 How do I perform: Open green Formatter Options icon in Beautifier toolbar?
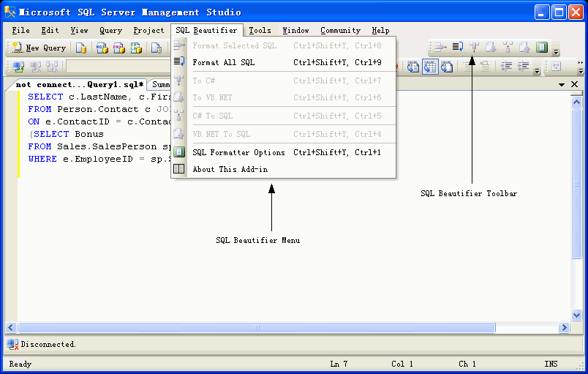click(542, 48)
